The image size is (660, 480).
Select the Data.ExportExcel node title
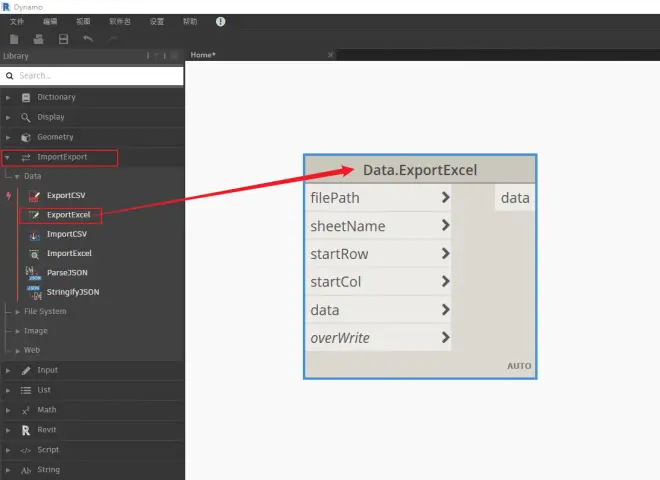click(x=420, y=170)
